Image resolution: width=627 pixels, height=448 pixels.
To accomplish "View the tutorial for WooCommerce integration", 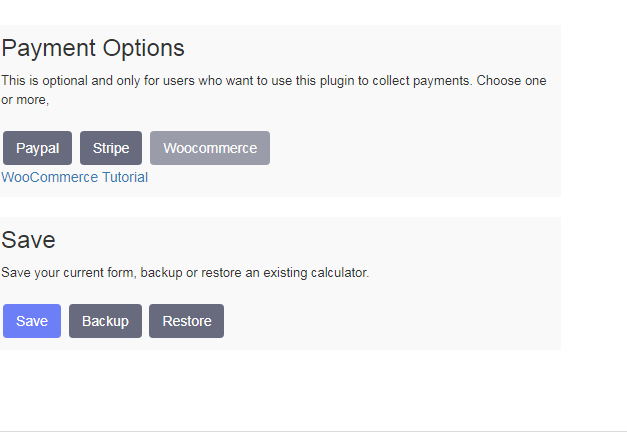I will coord(74,177).
